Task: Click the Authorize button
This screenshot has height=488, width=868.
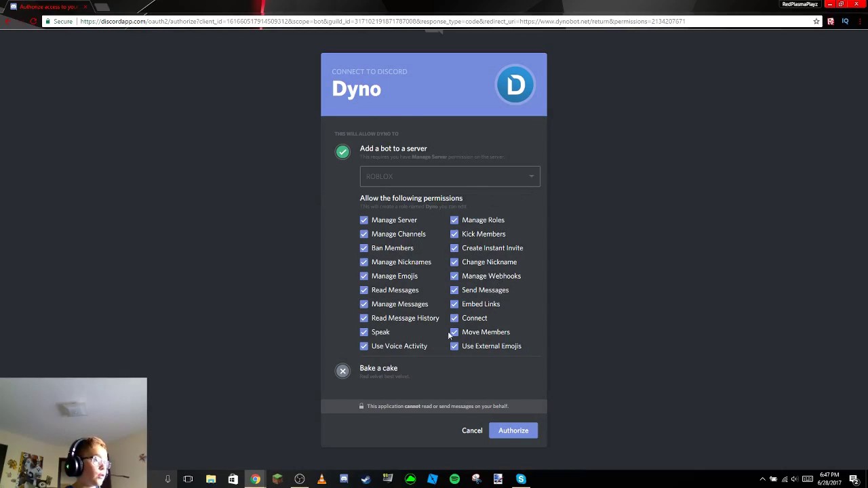Action: click(x=513, y=430)
